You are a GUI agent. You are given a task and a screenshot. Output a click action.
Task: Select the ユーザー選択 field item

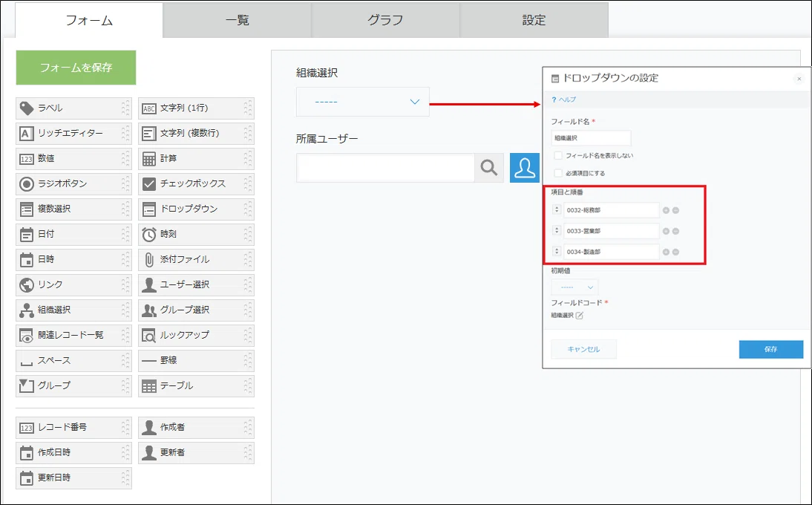click(196, 285)
